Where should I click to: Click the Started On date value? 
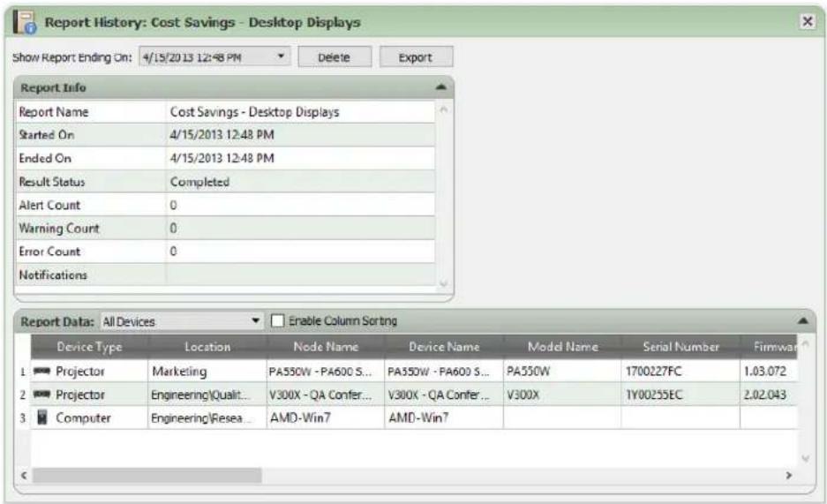tap(222, 135)
